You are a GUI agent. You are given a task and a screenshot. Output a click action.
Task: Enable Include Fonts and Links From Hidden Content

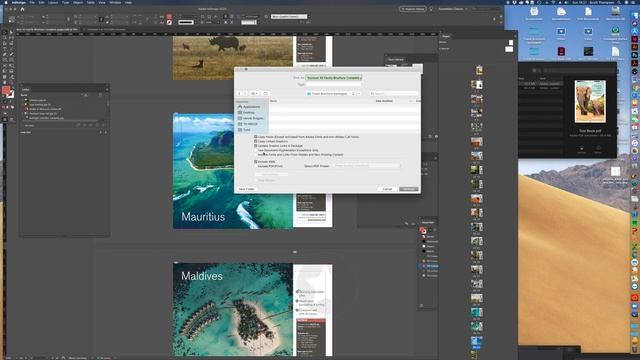coord(256,155)
